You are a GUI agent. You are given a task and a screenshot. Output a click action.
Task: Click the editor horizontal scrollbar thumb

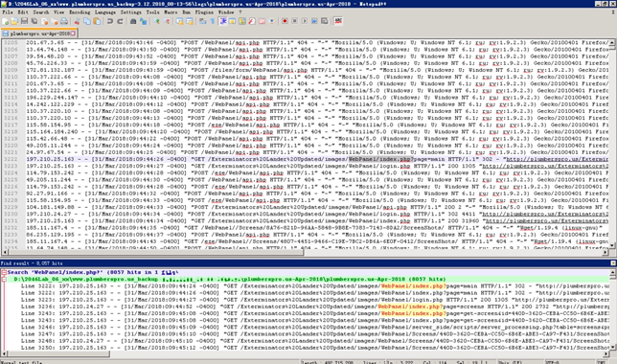156,253
